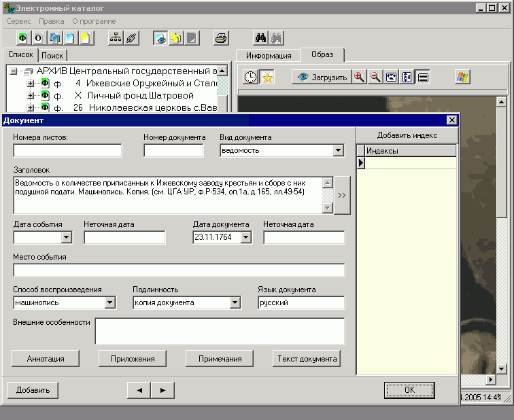Open the Сервис menu
This screenshot has height=420, width=514.
click(x=18, y=21)
